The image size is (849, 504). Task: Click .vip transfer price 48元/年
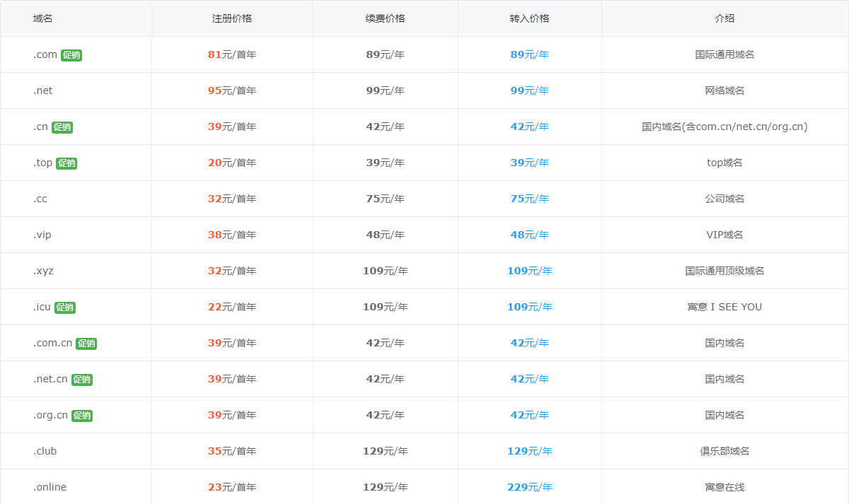530,235
